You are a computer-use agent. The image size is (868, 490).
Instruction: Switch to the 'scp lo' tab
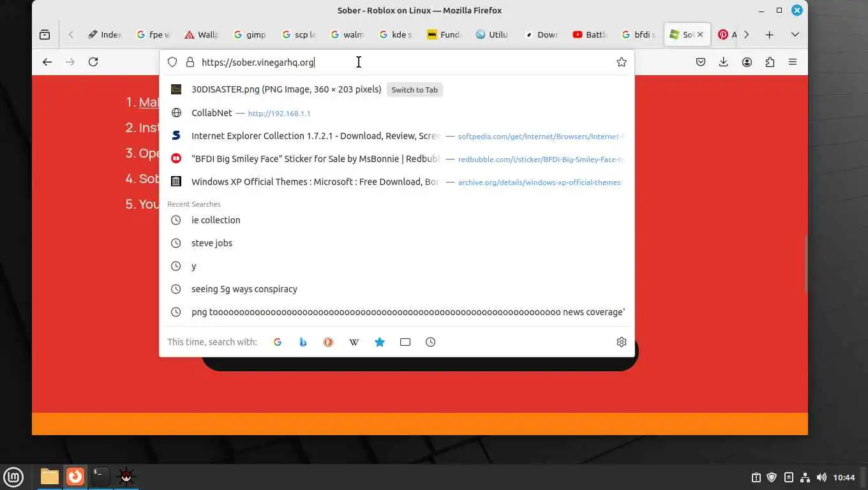pyautogui.click(x=299, y=35)
